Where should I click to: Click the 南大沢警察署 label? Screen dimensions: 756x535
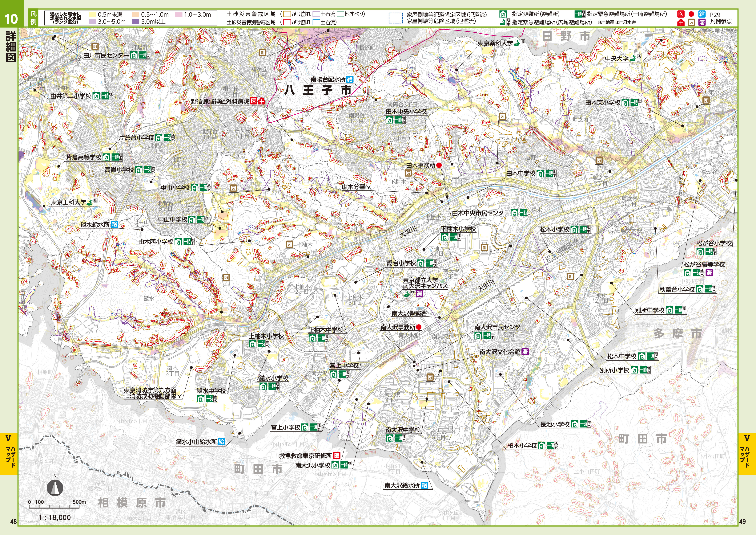pyautogui.click(x=409, y=313)
